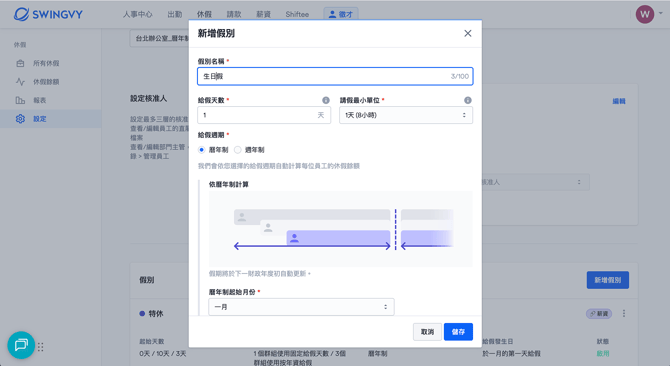Open the more options menu for 特休

(624, 313)
